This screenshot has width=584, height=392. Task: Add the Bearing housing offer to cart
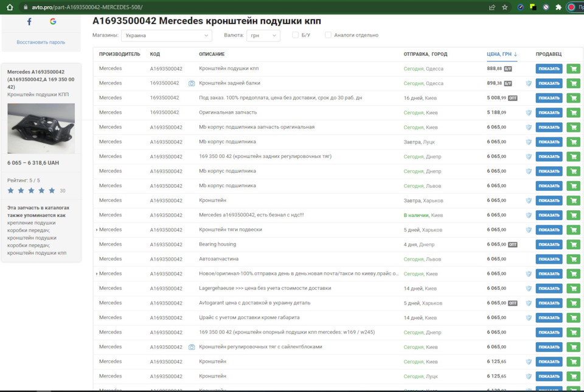[573, 245]
